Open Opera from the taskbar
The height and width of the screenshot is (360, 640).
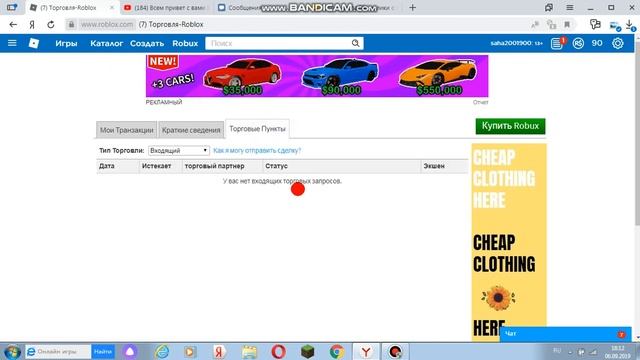click(278, 351)
